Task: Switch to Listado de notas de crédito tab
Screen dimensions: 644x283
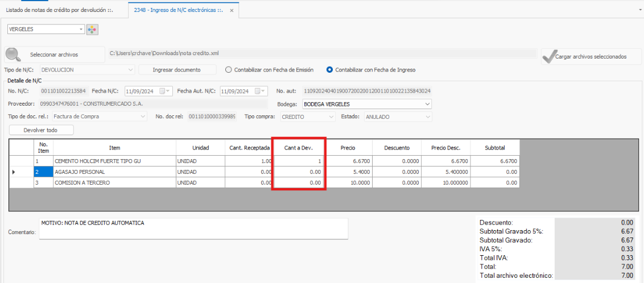Action: tap(59, 10)
